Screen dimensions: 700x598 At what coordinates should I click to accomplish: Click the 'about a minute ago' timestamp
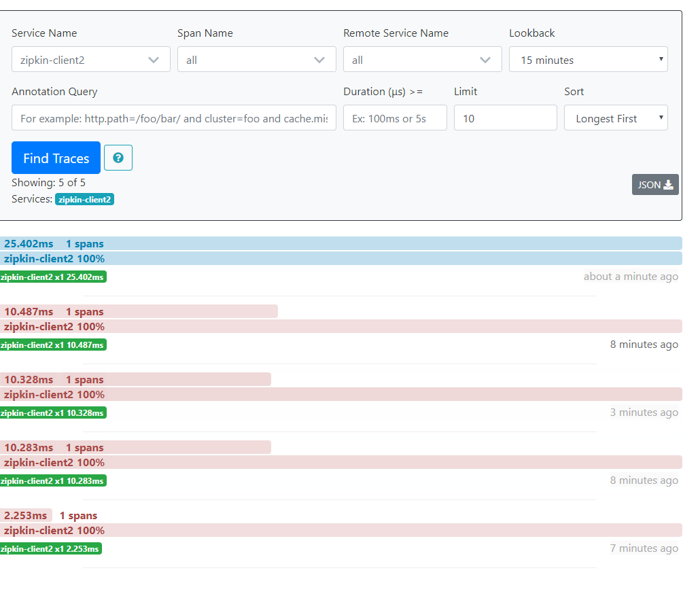[631, 277]
